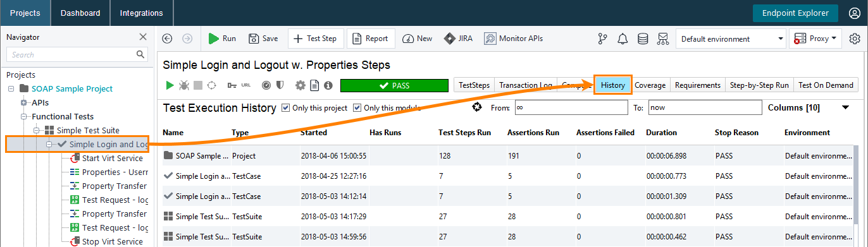Screen dimensions: 868x247
Task: Click the info circle icon
Action: pyautogui.click(x=328, y=85)
